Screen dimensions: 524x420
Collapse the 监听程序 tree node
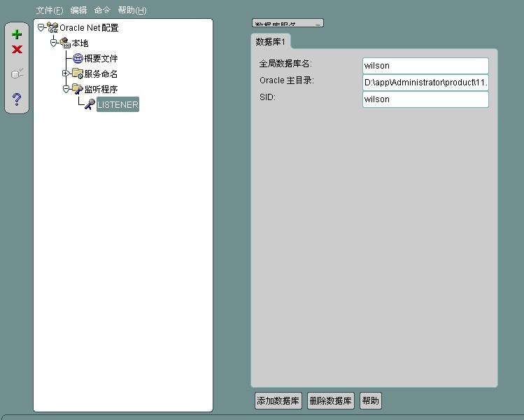point(65,89)
